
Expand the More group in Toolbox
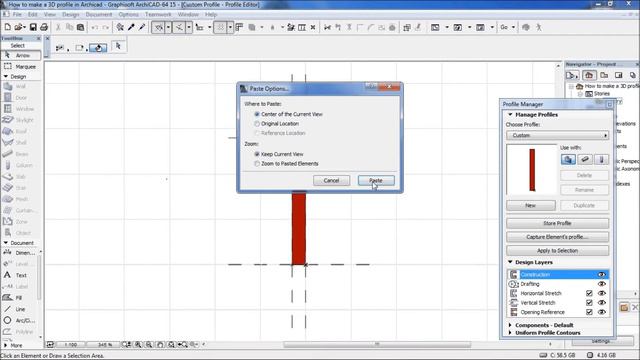pyautogui.click(x=6, y=345)
